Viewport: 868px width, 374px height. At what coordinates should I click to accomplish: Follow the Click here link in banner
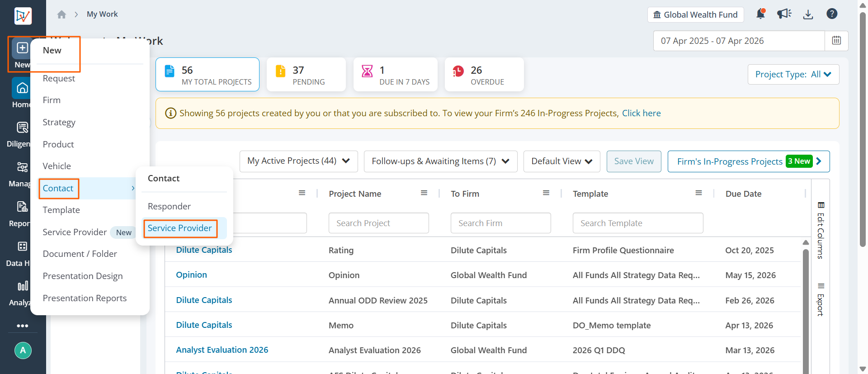[x=641, y=113]
